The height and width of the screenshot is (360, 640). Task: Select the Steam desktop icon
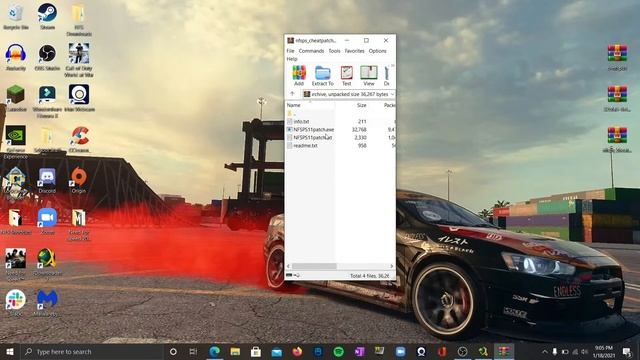point(47,17)
